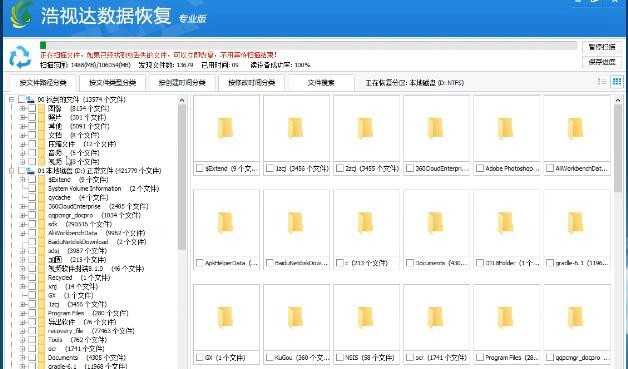Screen dimensions: 628x369
Task: Click the thumbnail panel scroll-up arrow
Action: (618, 100)
